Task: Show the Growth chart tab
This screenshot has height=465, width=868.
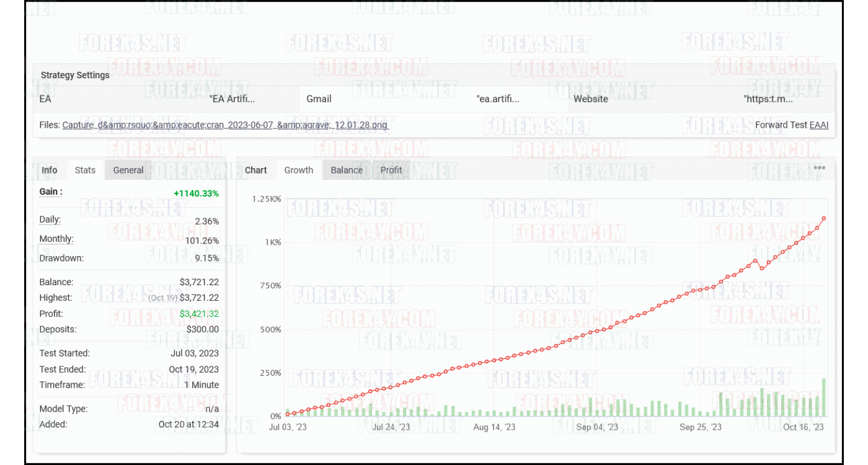Action: coord(298,170)
